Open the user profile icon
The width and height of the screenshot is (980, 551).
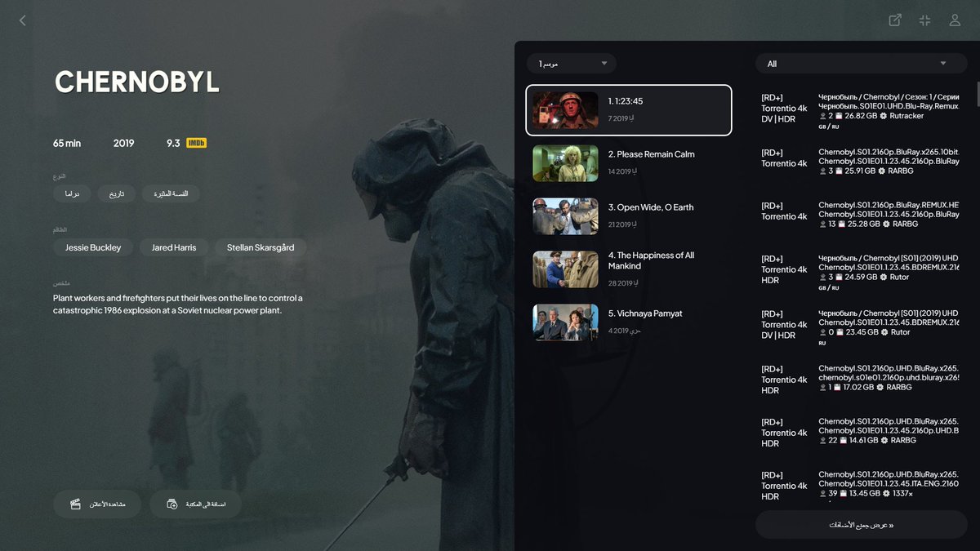coord(955,20)
